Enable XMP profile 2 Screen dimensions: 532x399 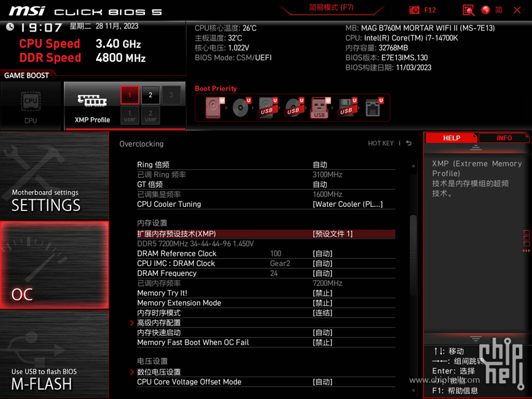[150, 95]
